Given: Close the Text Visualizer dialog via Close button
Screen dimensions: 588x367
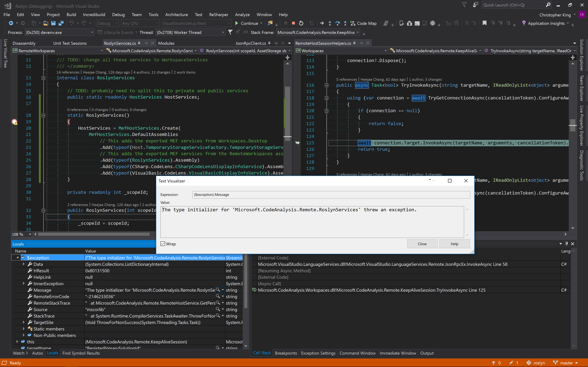Looking at the screenshot, I should pyautogui.click(x=422, y=244).
